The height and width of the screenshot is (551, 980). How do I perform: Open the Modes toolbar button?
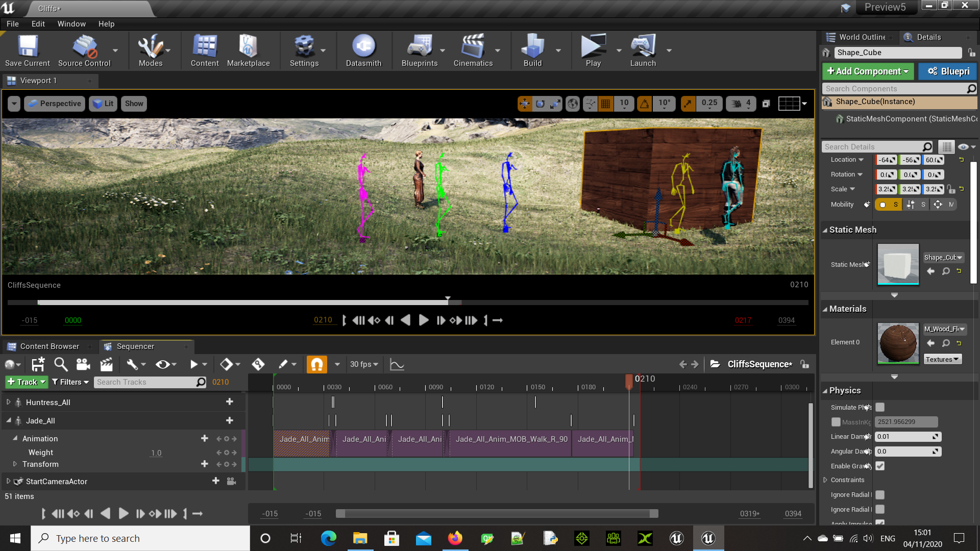[151, 51]
